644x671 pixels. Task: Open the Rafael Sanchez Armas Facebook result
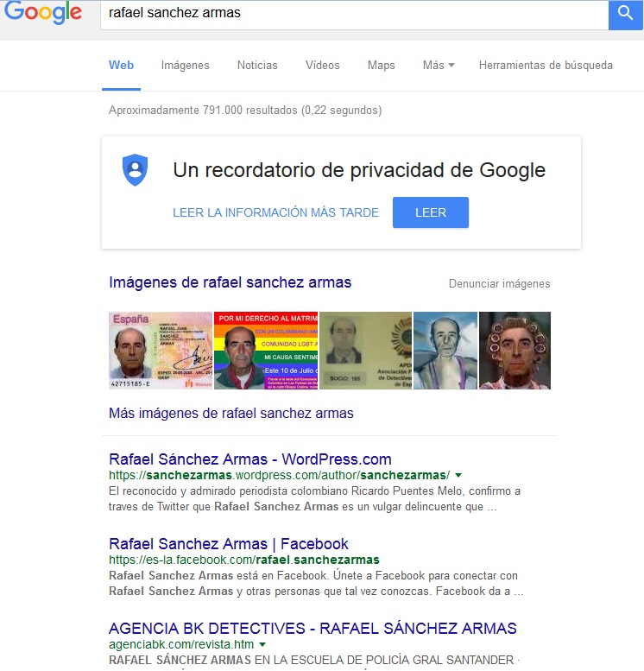(x=229, y=544)
